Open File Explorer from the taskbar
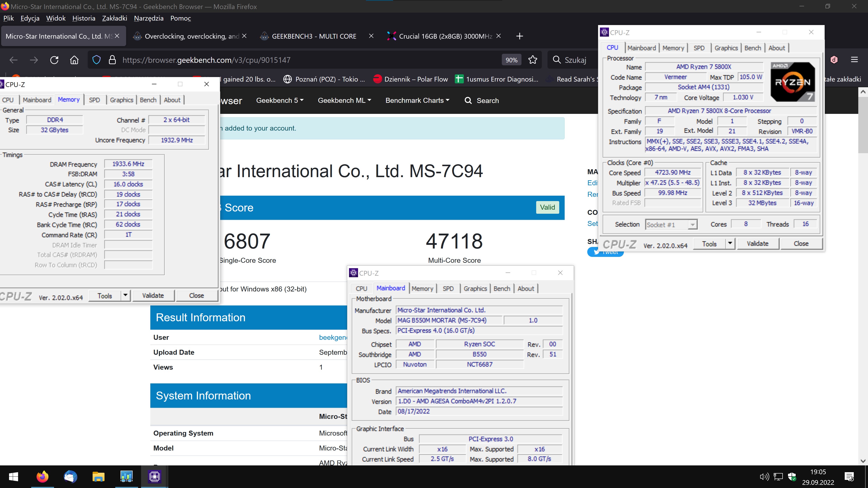This screenshot has height=488, width=868. click(x=98, y=476)
